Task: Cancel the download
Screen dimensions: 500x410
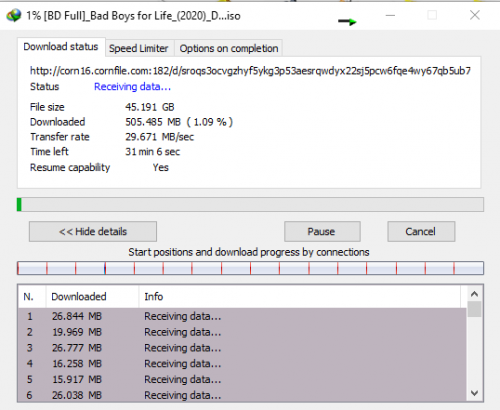Action: point(421,231)
